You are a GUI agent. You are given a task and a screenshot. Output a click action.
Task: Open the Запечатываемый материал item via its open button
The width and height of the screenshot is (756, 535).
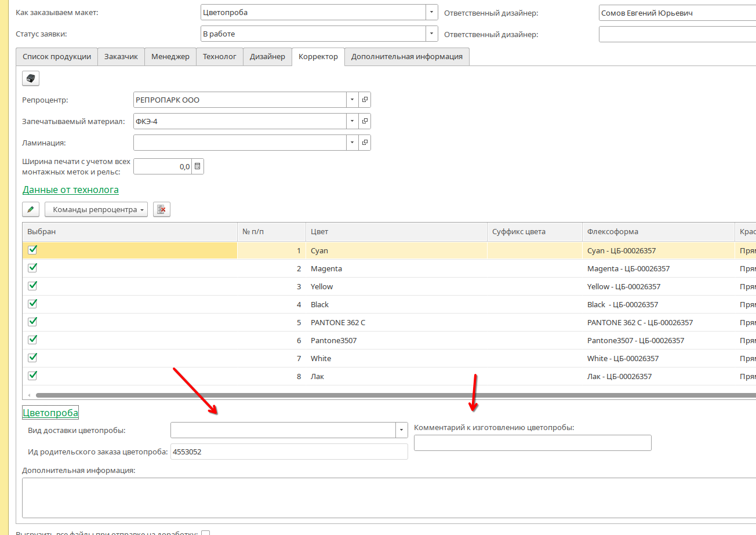click(x=365, y=121)
